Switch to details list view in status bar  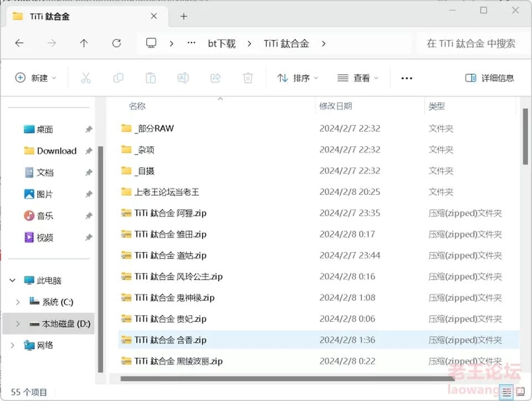click(507, 392)
